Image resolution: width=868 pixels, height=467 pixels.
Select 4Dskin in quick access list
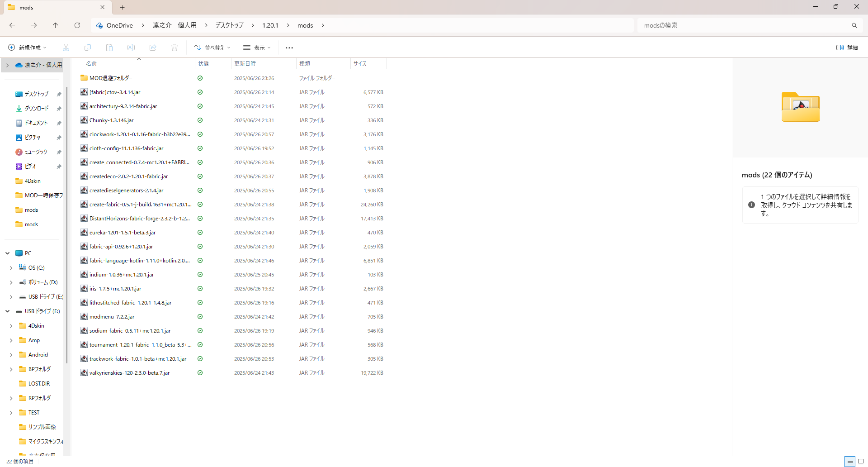tap(33, 181)
